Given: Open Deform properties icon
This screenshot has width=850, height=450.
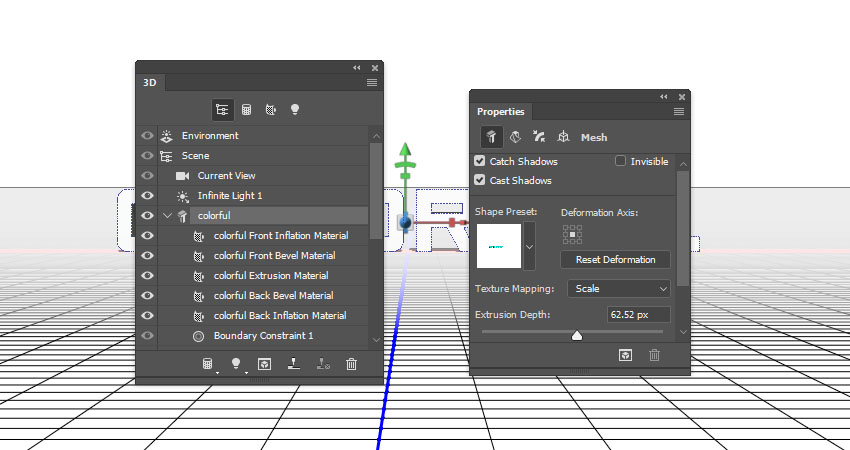Looking at the screenshot, I should pos(516,137).
